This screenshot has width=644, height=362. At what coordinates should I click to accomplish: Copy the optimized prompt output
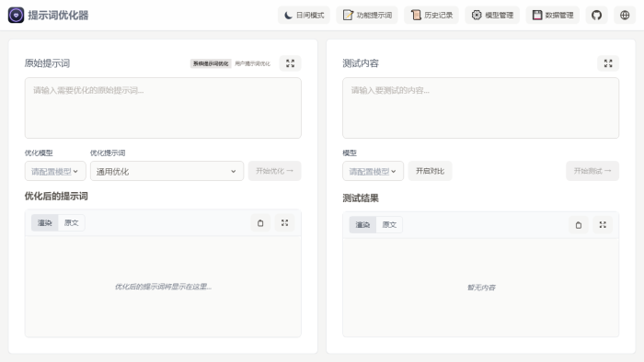click(260, 223)
